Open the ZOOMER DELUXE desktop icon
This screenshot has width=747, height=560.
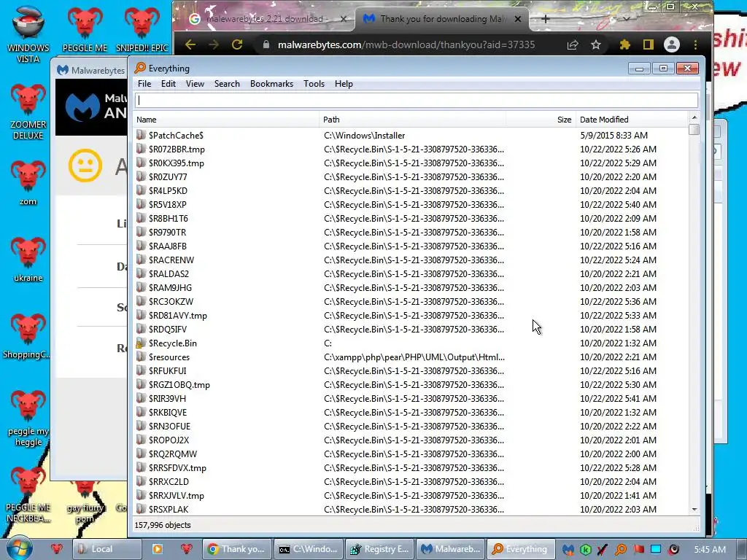point(28,111)
